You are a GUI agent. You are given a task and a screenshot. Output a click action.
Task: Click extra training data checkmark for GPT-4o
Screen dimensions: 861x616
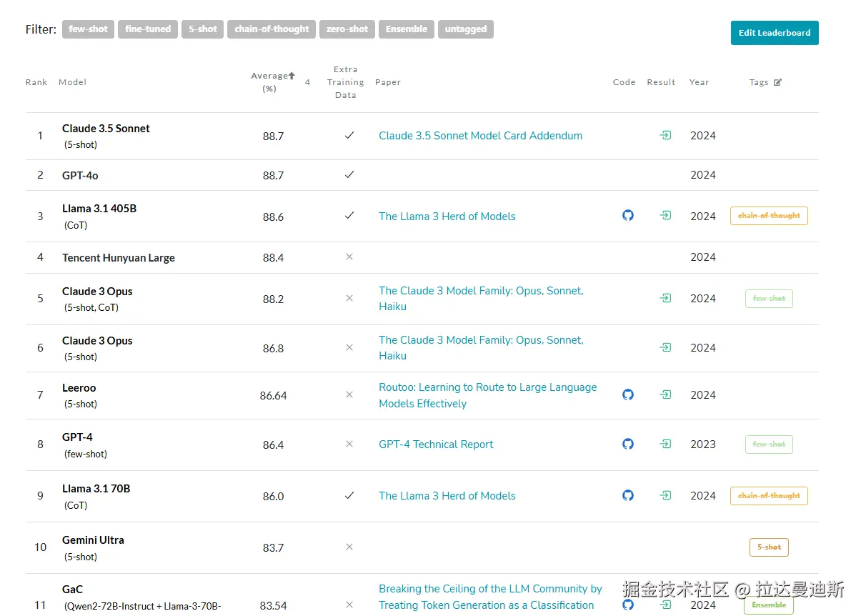(x=349, y=174)
